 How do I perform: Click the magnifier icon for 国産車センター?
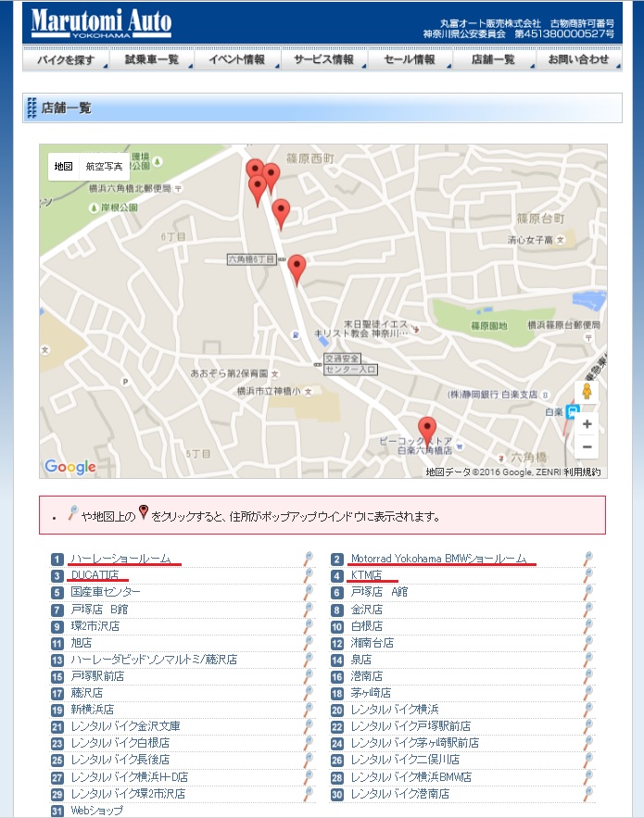tap(309, 592)
